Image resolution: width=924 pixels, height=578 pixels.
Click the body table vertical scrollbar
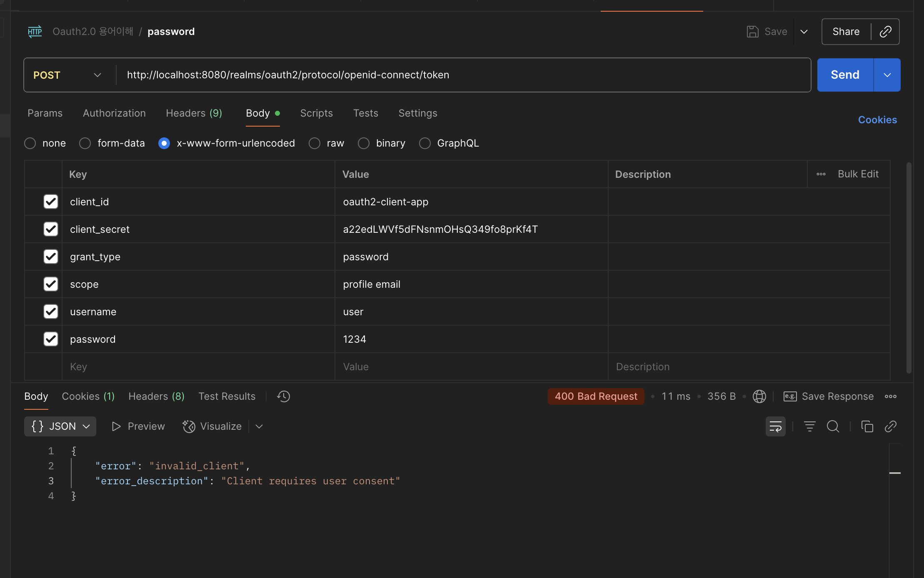909,267
